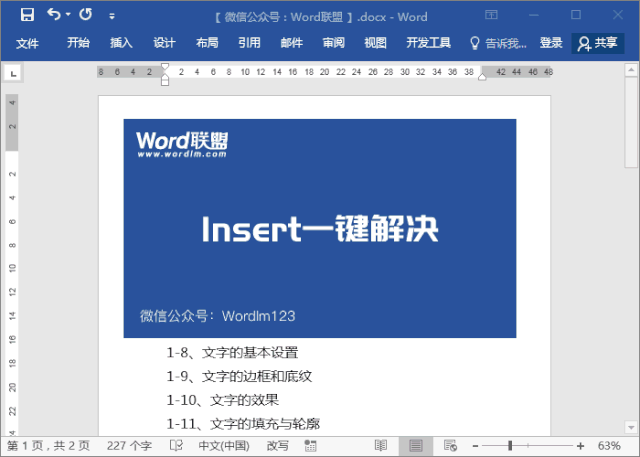Click the line 1-10、文字的效果

(x=222, y=400)
